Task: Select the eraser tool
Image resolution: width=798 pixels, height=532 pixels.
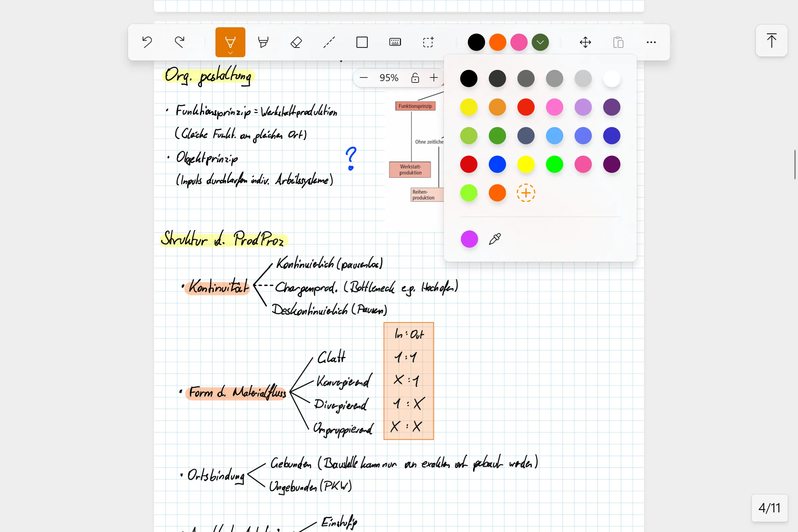Action: pos(296,42)
